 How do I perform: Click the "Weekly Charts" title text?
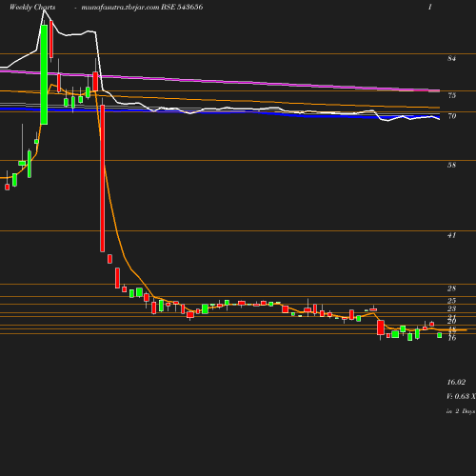pyautogui.click(x=32, y=7)
